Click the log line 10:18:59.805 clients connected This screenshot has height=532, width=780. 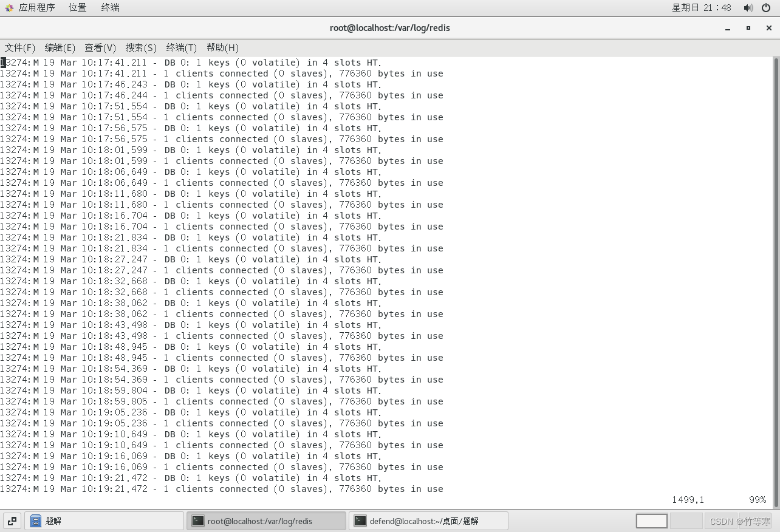222,401
